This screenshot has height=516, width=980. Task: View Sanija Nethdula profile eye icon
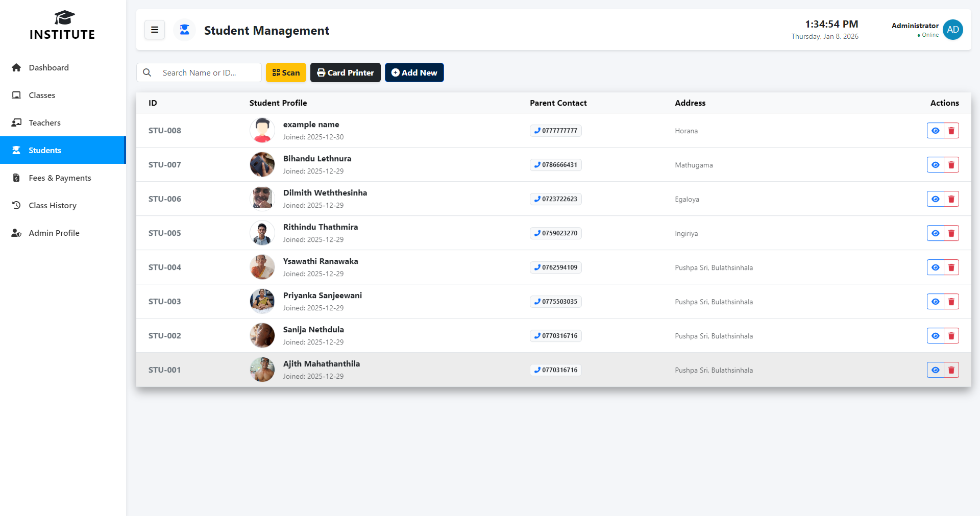click(x=935, y=336)
